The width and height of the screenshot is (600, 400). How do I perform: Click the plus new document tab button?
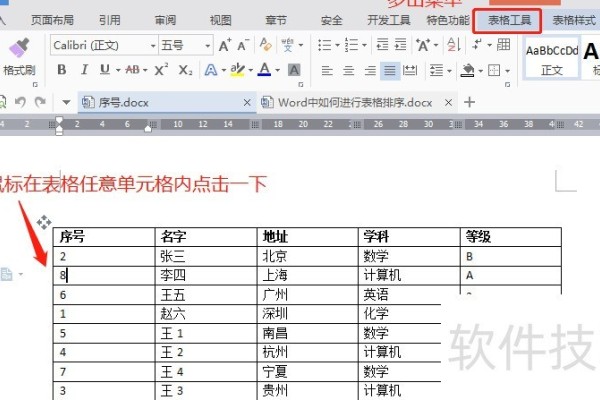pyautogui.click(x=469, y=102)
